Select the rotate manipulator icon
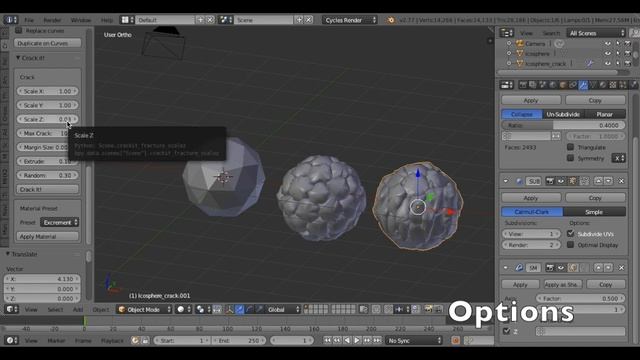The image size is (640, 360). coord(249,309)
